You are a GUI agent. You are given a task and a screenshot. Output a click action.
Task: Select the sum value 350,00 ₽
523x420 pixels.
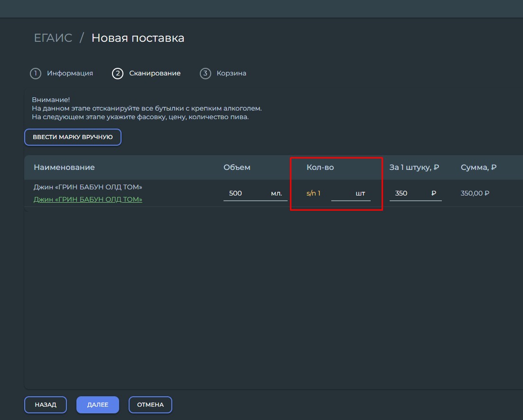(475, 193)
